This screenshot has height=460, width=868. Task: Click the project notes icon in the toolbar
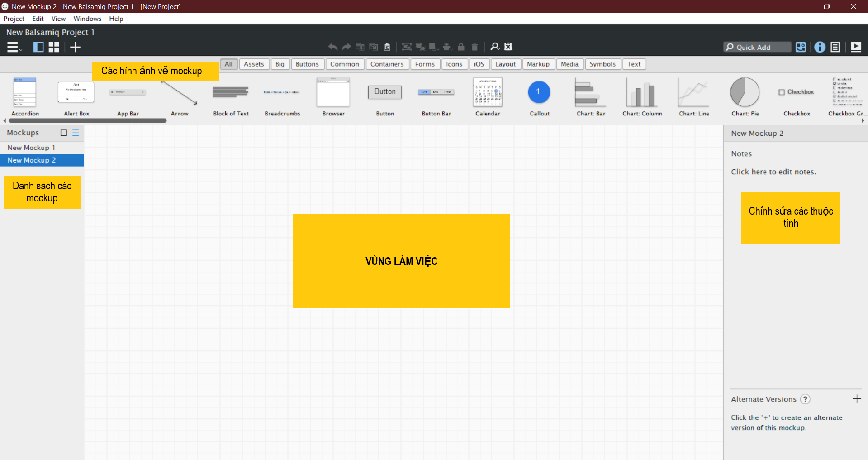(835, 47)
